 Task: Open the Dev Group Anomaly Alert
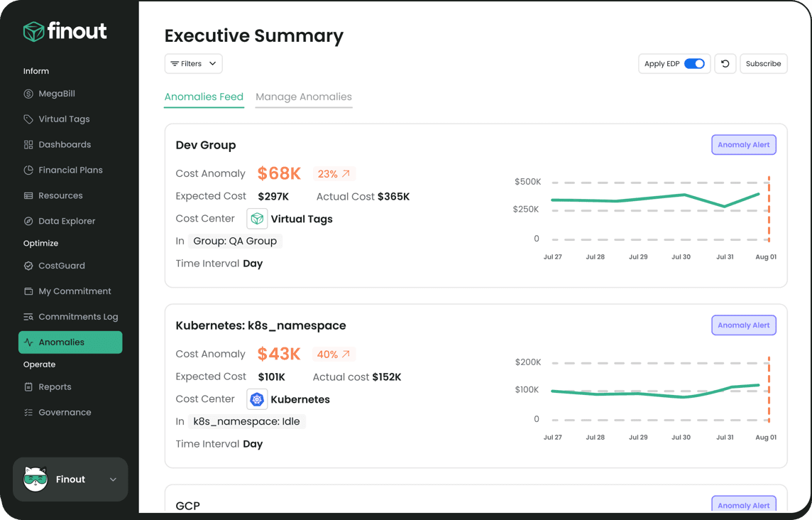743,144
